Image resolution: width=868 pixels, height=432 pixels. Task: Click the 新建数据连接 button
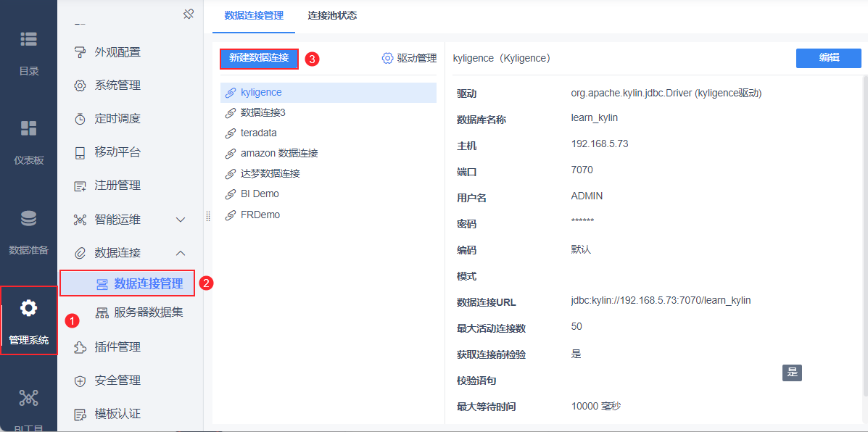[x=259, y=58]
